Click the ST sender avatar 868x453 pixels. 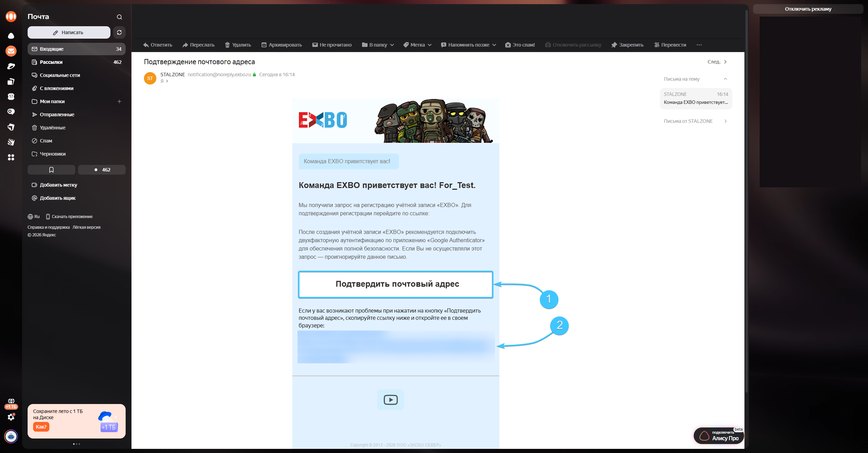tap(150, 78)
